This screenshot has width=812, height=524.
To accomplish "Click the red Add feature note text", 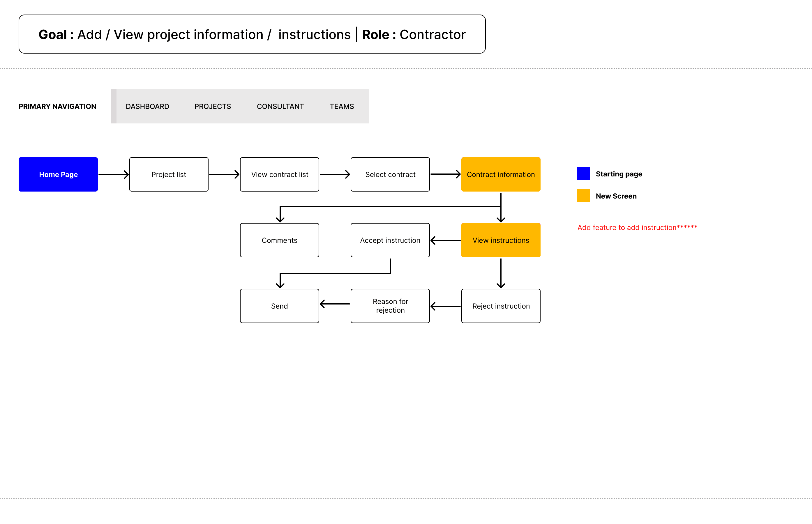I will (637, 227).
